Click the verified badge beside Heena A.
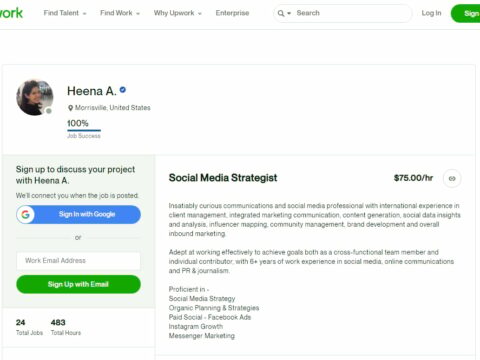This screenshot has width=480, height=360. coord(123,90)
